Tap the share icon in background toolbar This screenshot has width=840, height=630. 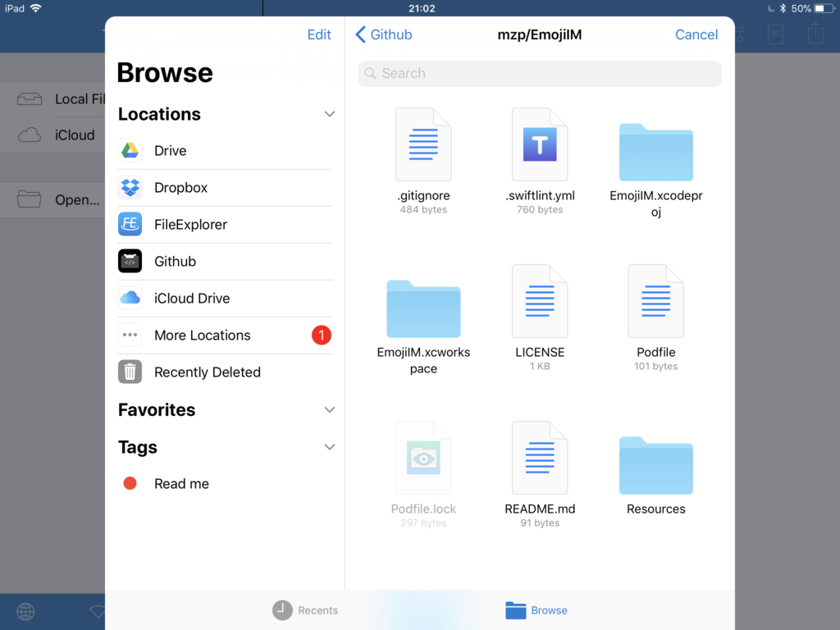point(815,33)
